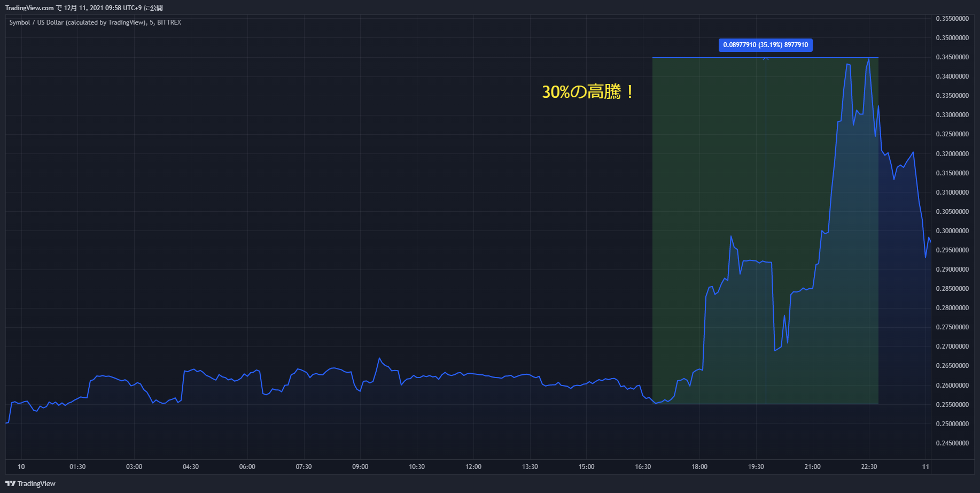The image size is (980, 493).
Task: Click price label 0.25500000 on price axis
Action: tap(952, 405)
